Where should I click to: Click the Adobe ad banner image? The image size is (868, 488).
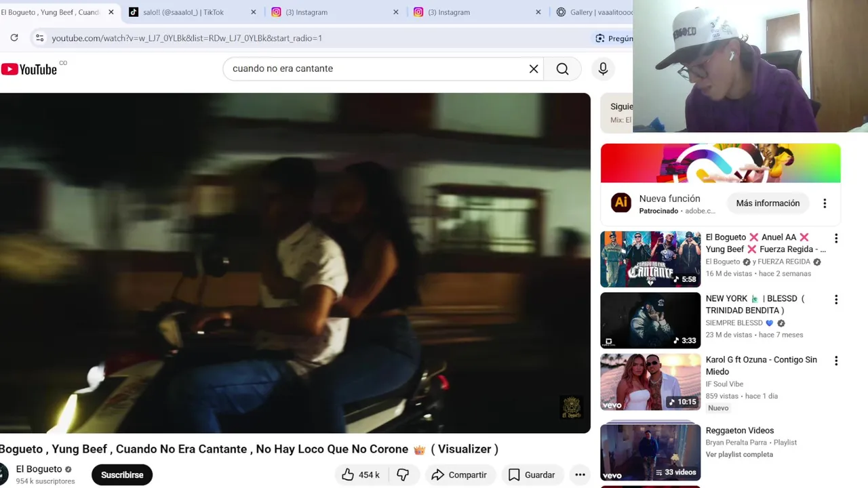tap(720, 163)
